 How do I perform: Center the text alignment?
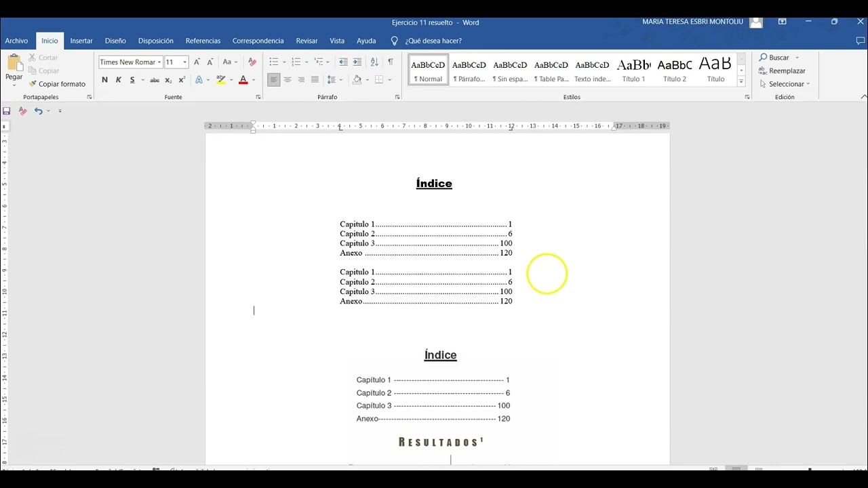[288, 80]
